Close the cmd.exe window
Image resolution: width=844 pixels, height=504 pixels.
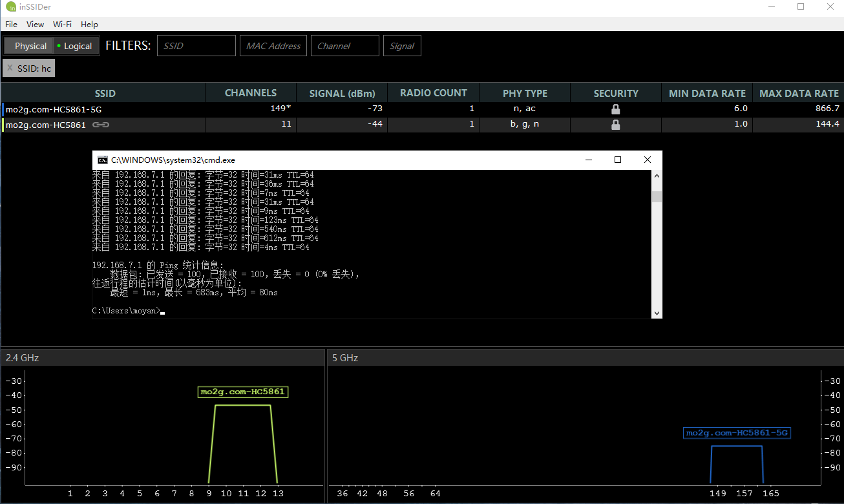(x=648, y=160)
